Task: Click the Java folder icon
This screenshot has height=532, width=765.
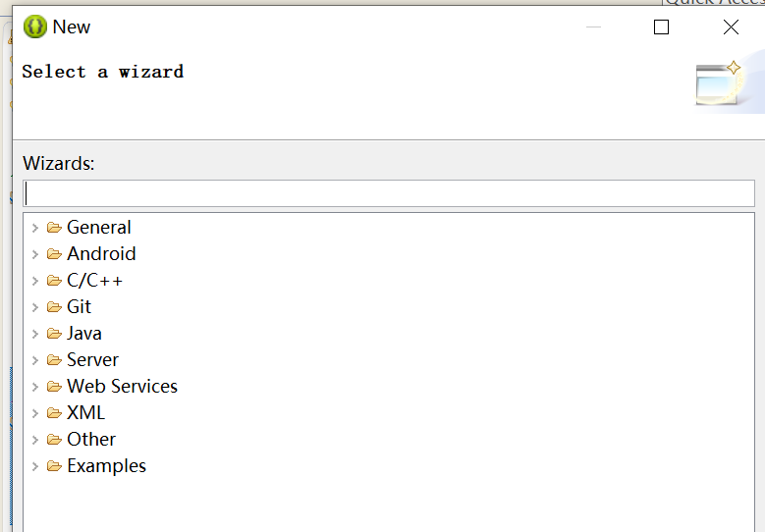Action: click(x=54, y=334)
